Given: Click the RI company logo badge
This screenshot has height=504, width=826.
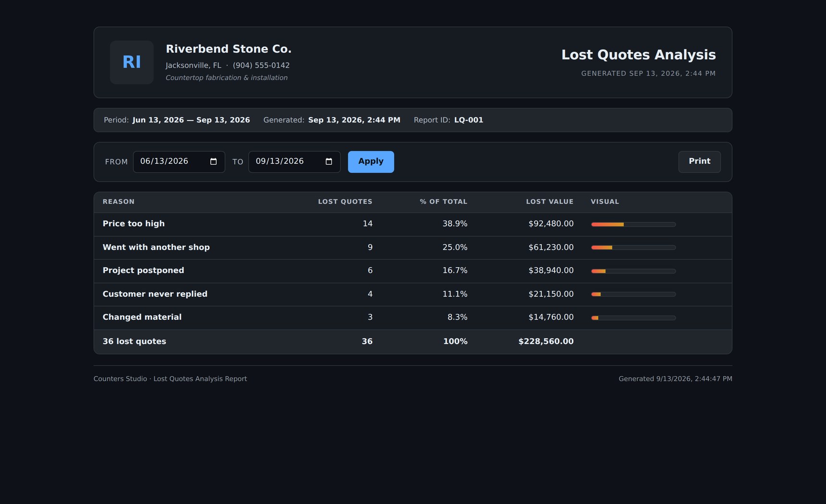Looking at the screenshot, I should click(132, 62).
